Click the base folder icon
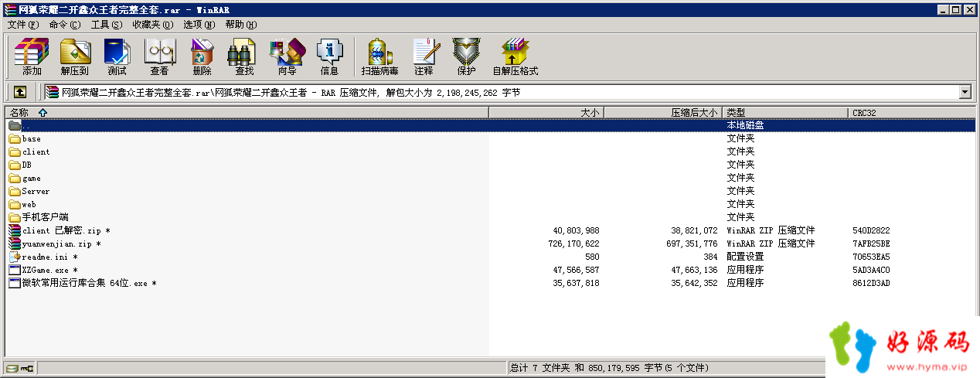This screenshot has width=980, height=378. point(15,139)
